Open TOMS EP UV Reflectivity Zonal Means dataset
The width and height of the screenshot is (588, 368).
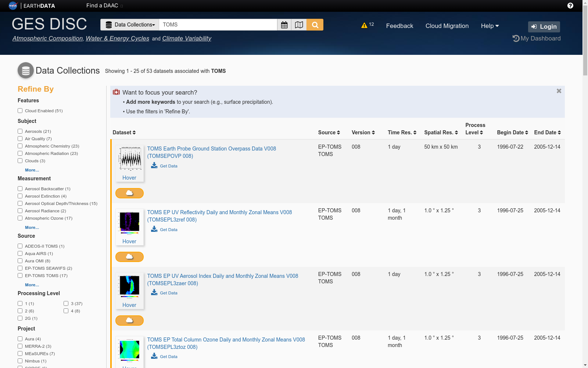pos(219,216)
